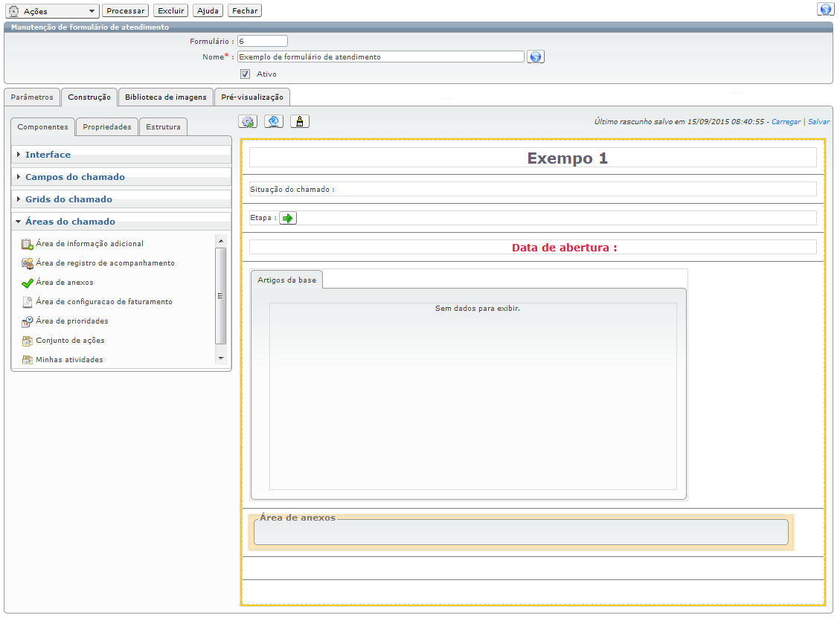The width and height of the screenshot is (840, 618).
Task: Click the Minhas atividades list item text
Action: point(70,359)
